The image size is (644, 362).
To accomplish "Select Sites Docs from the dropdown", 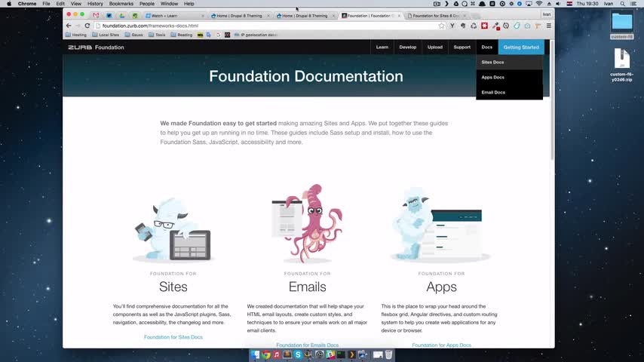I will click(509, 63).
